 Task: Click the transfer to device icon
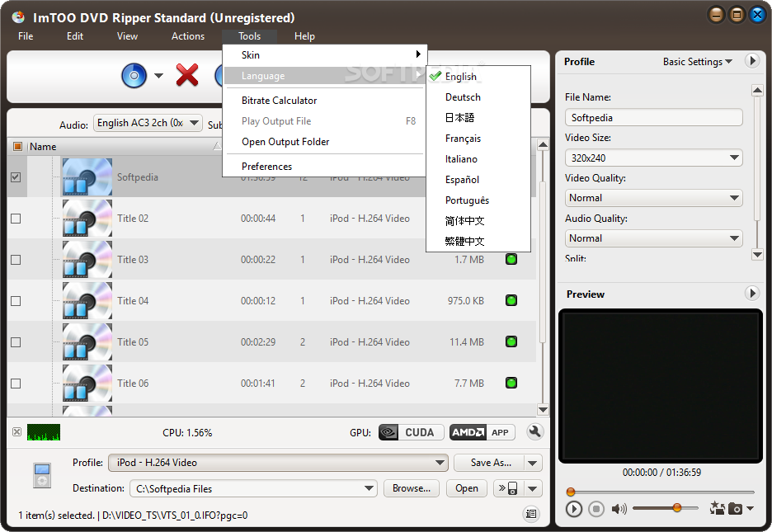[x=508, y=488]
